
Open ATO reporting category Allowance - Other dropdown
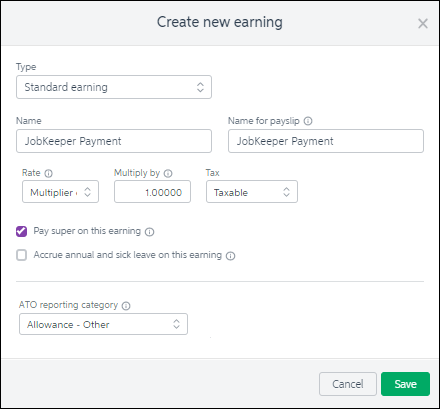point(103,324)
